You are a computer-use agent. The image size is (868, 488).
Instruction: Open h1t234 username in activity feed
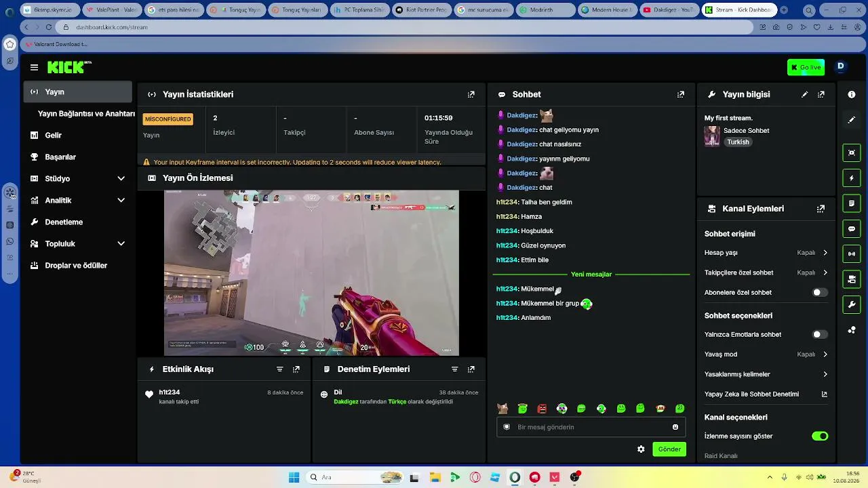[170, 392]
